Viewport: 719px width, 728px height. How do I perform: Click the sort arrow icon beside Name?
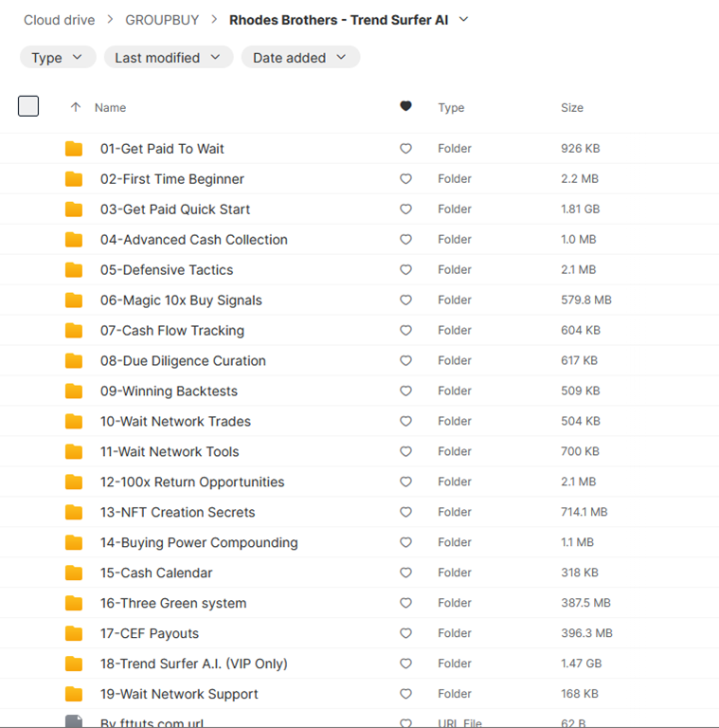[x=76, y=108]
